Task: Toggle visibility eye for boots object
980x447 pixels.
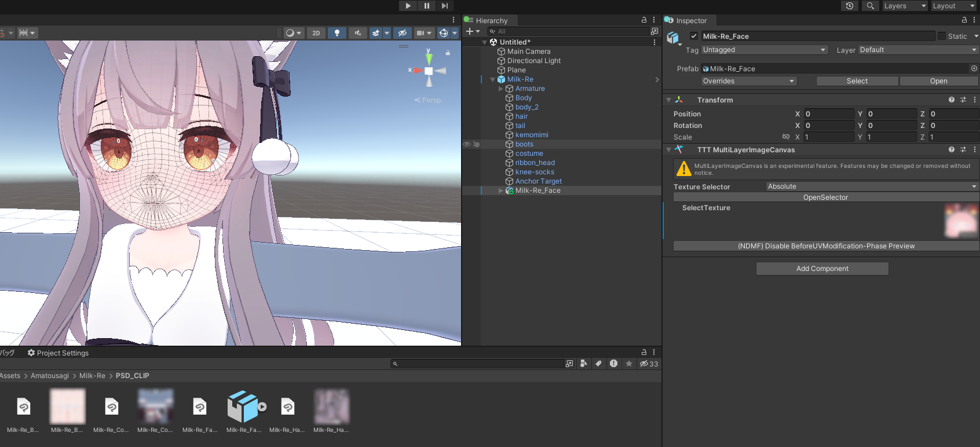Action: point(466,144)
